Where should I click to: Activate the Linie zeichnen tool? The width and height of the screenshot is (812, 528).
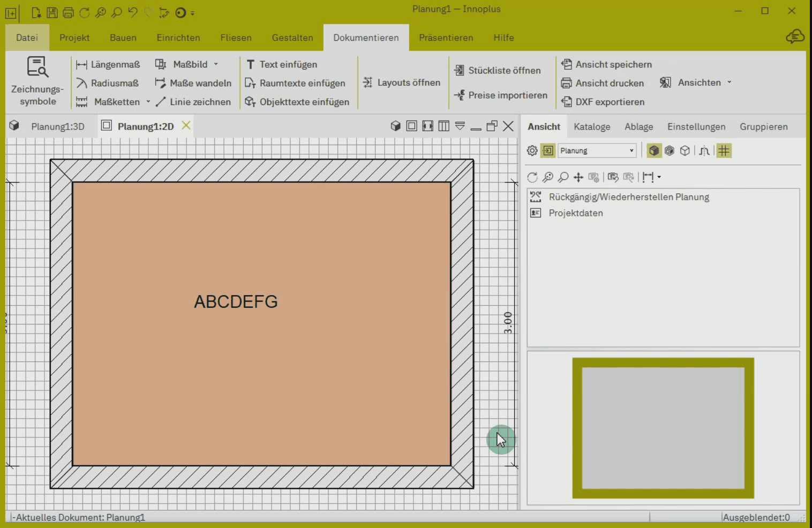pos(193,102)
